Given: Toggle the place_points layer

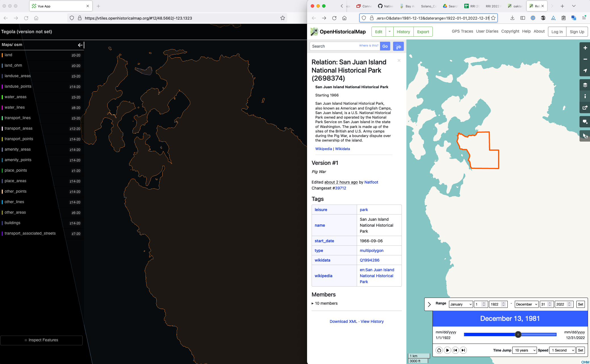Looking at the screenshot, I should [x=41, y=171].
